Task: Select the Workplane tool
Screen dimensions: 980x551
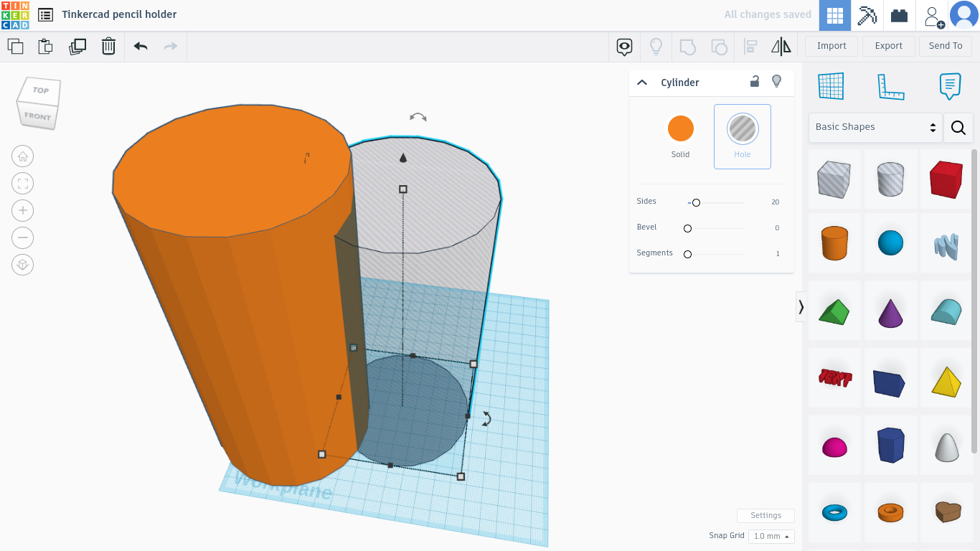Action: click(831, 86)
